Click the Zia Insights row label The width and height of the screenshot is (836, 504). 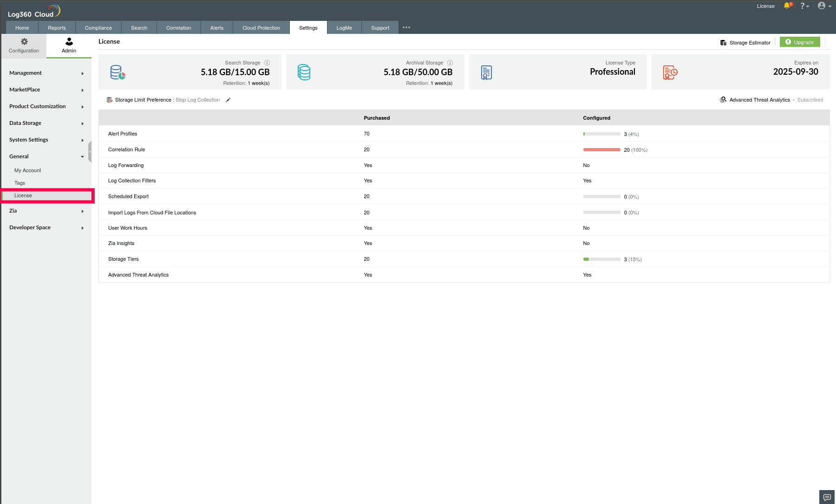pyautogui.click(x=121, y=243)
